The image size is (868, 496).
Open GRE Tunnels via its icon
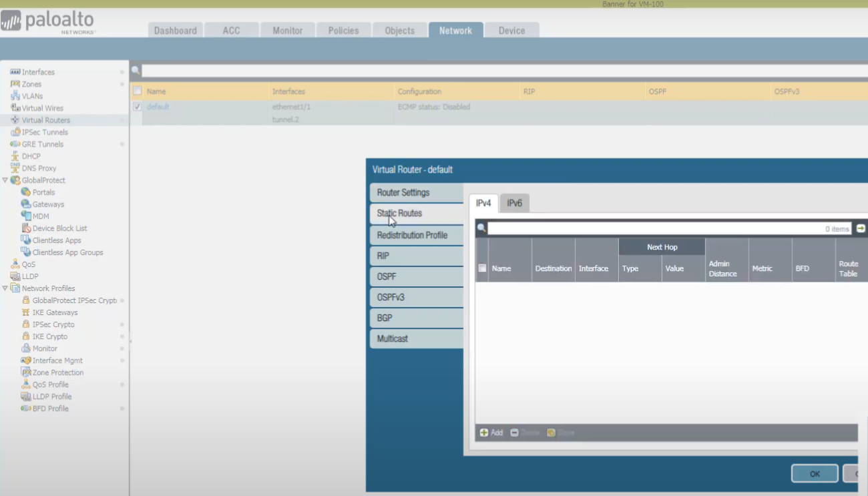(15, 144)
